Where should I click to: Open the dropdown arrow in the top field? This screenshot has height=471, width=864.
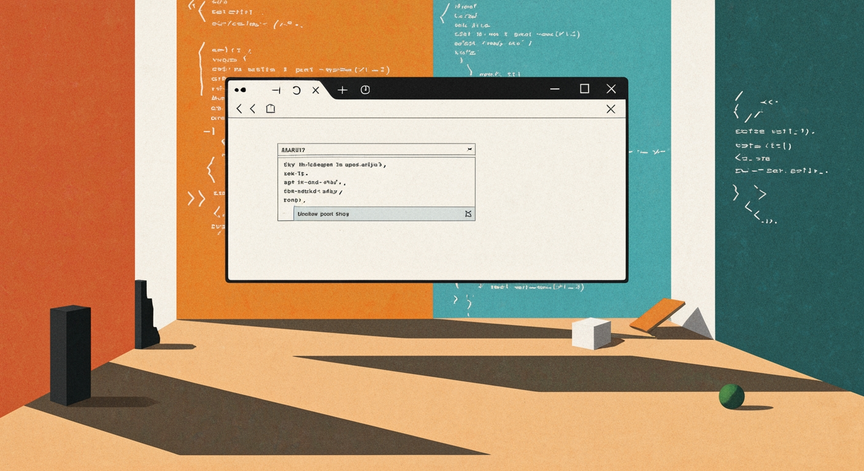469,149
